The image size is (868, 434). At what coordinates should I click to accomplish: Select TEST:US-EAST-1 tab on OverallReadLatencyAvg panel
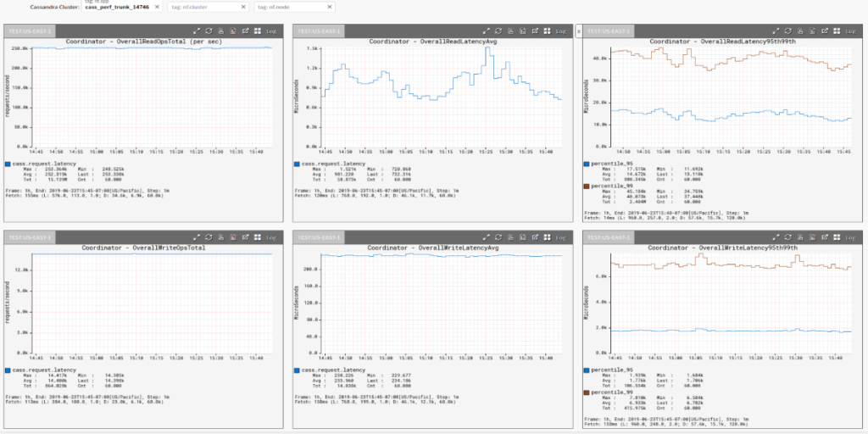pyautogui.click(x=319, y=31)
